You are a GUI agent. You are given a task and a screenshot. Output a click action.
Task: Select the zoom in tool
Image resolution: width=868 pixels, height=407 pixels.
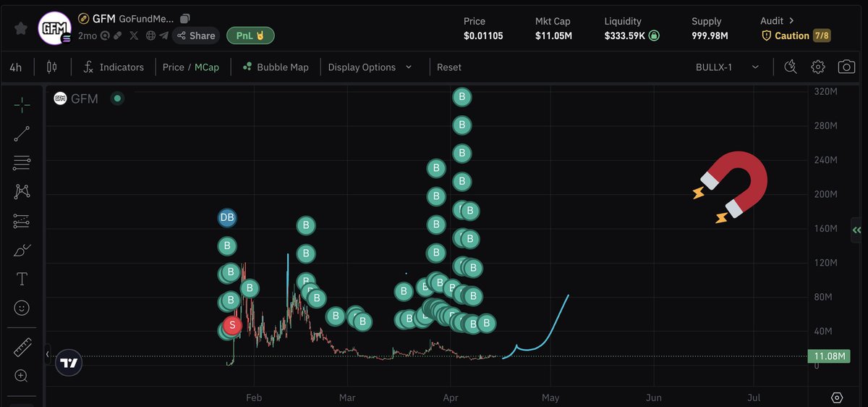[x=22, y=376]
